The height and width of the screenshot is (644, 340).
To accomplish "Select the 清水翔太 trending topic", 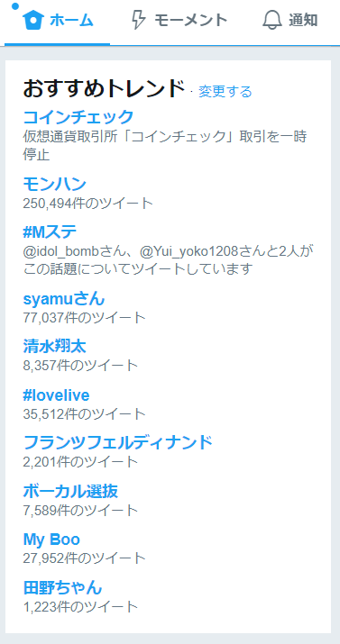I will pos(54,347).
